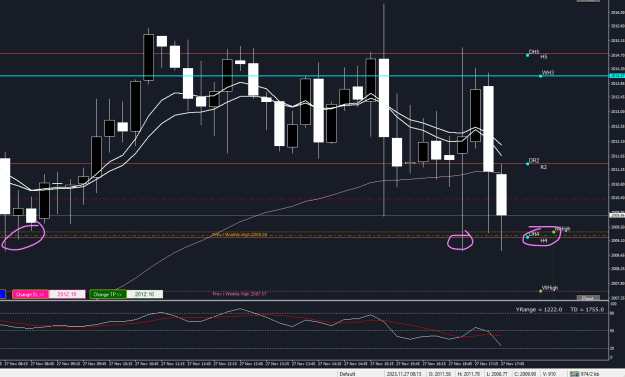Viewport: 625px width, 377px height.
Task: Click the cyan WH3 price tag on scale
Action: (617, 76)
